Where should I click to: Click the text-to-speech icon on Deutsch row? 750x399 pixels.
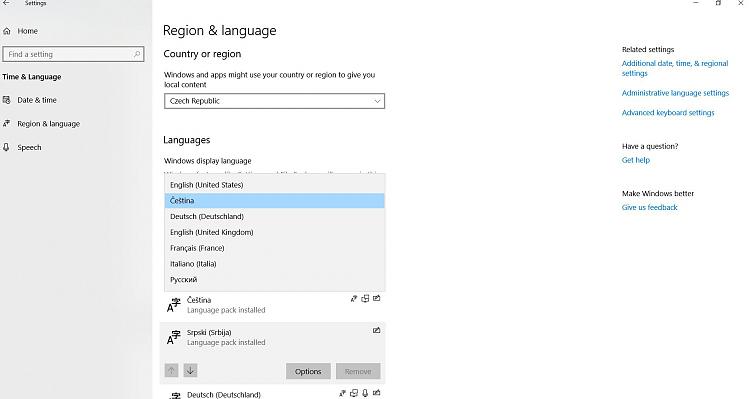tap(353, 393)
